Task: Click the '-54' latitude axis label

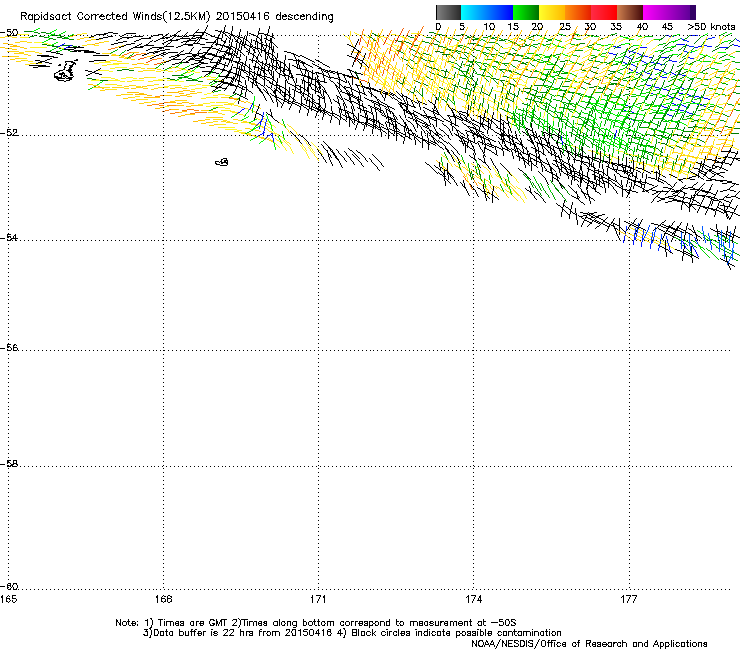Action: tap(9, 237)
